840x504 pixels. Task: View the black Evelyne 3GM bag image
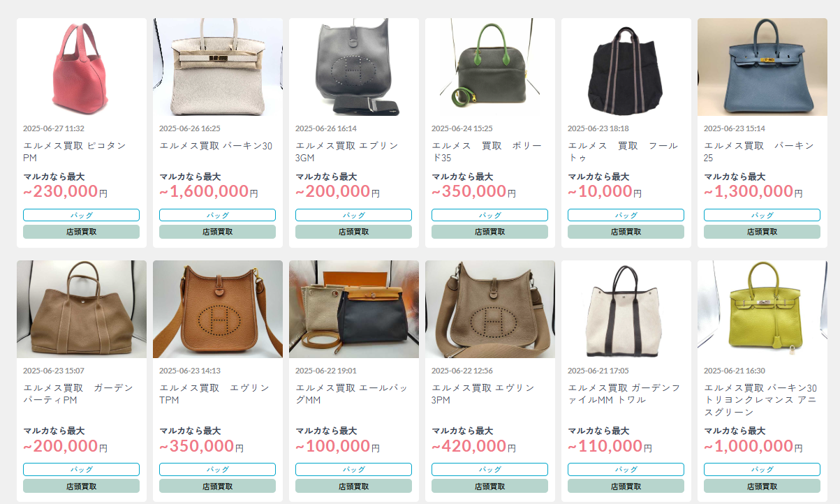pos(354,67)
